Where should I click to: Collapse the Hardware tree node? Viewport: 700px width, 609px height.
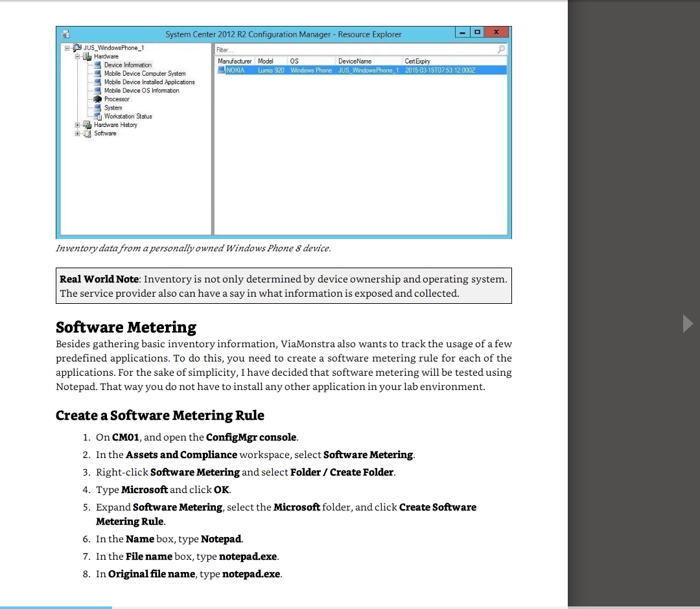click(78, 57)
